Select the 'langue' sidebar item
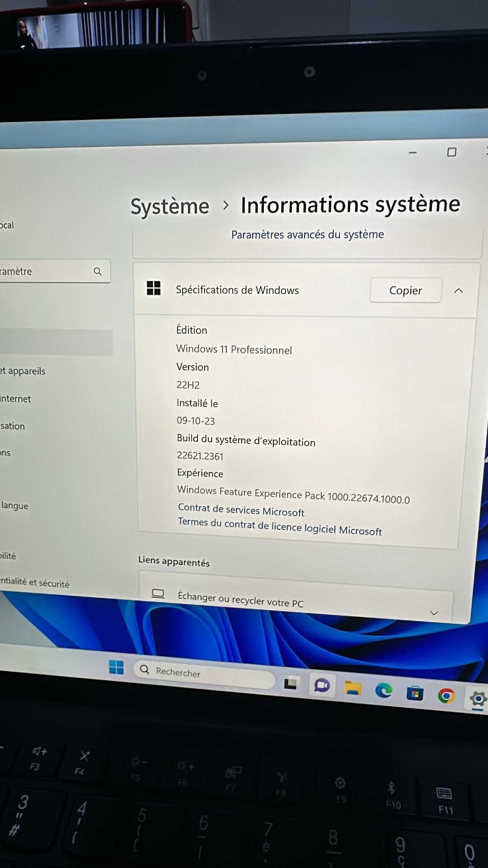488x868 pixels. click(x=14, y=505)
